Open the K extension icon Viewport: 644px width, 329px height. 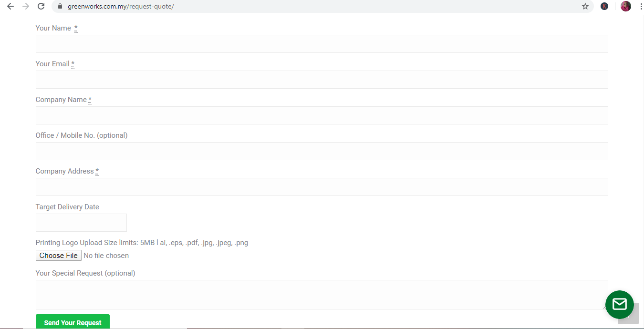click(x=604, y=6)
